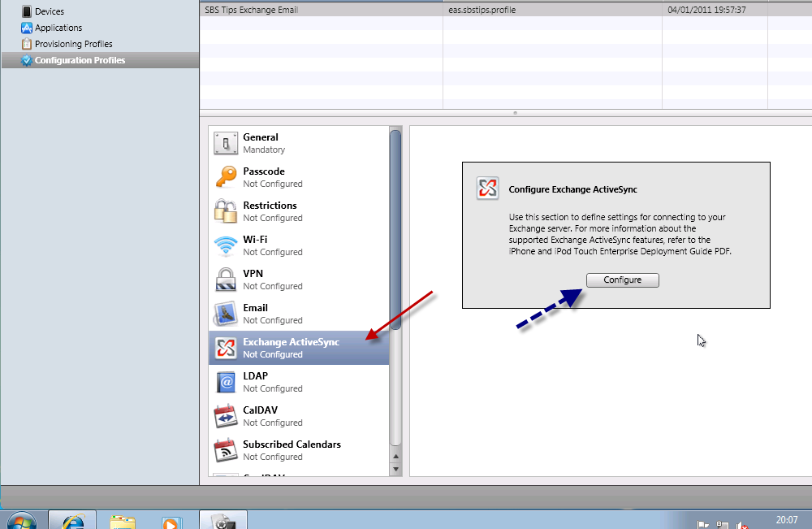Viewport: 812px width, 529px height.
Task: Click the Subscribed Calendars feed icon
Action: (x=225, y=450)
